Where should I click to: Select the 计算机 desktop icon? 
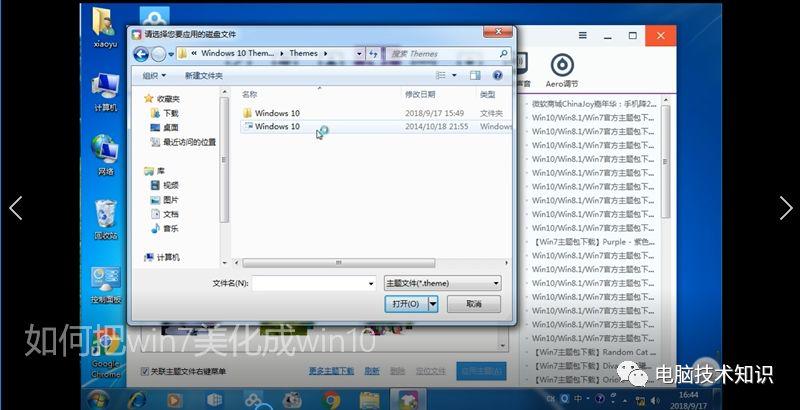click(106, 92)
